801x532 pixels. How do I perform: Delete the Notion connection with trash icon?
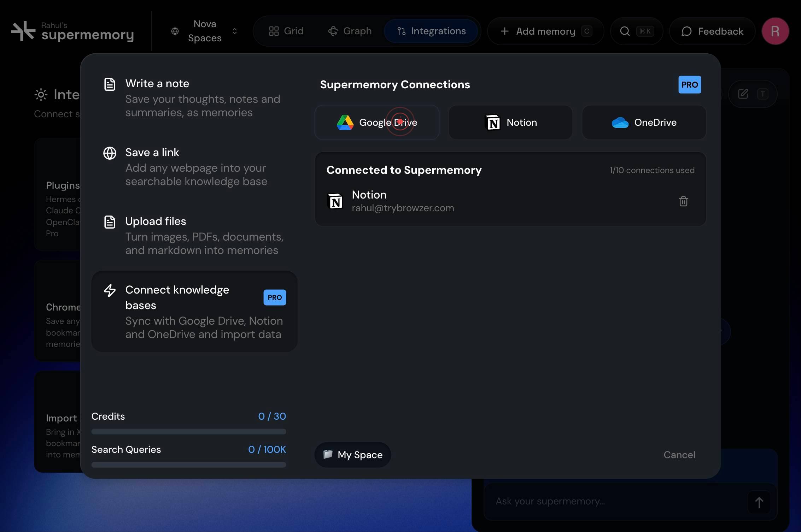683,201
